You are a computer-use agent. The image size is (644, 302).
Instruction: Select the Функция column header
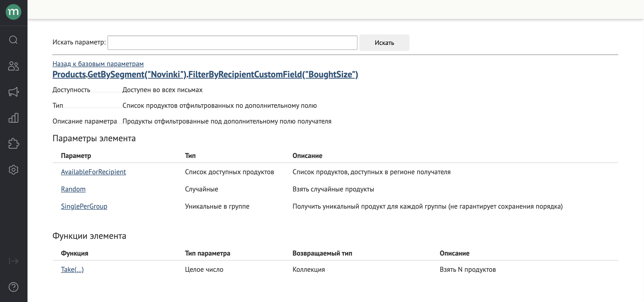(74, 253)
